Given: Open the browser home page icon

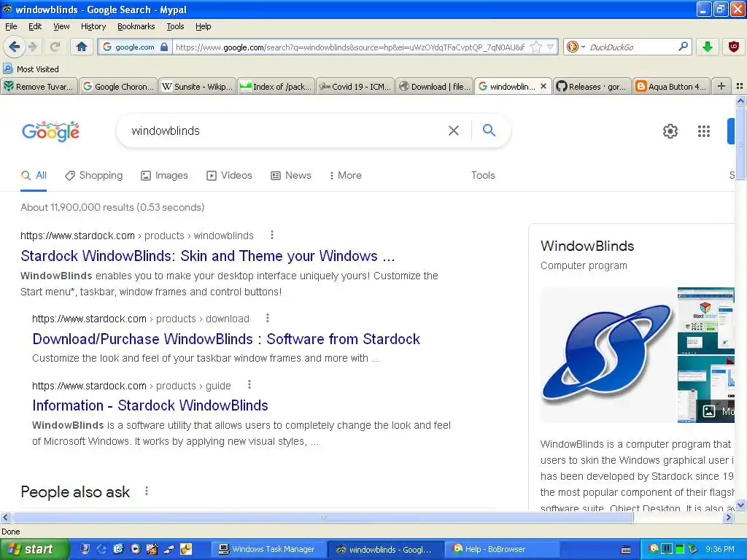Looking at the screenshot, I should 82,47.
